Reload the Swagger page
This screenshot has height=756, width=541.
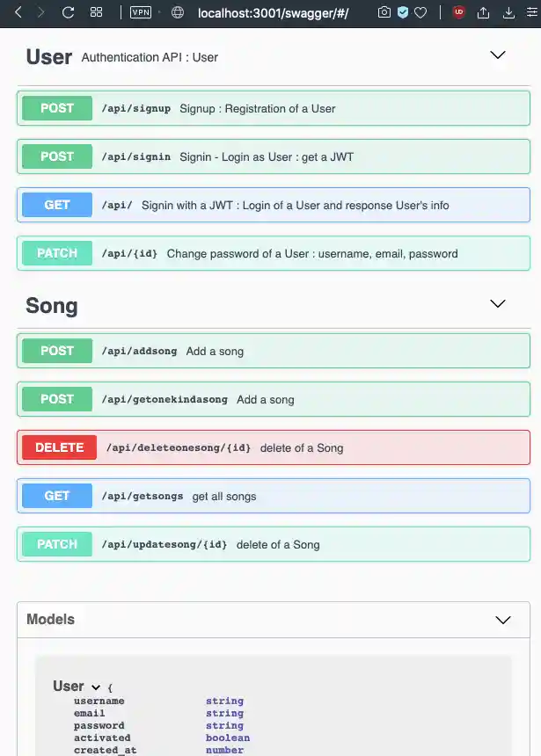point(68,12)
